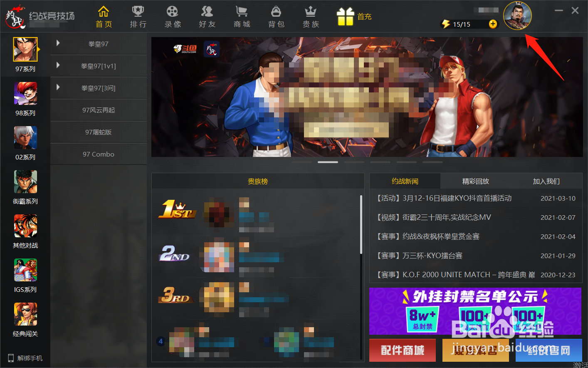This screenshot has height=368, width=588.
Task: Expand the 拳皇97[1v1] room list
Action: (58, 65)
